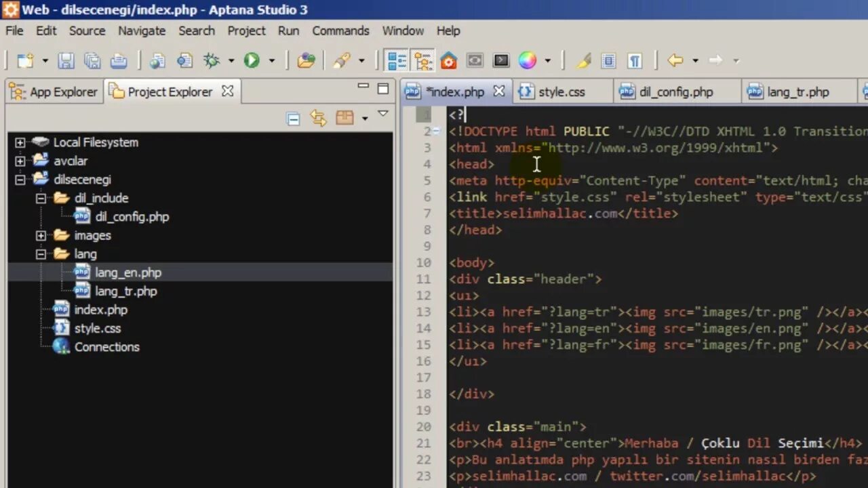Screen dimensions: 868x488
Task: Select lang_tr.php in the project tree
Action: pyautogui.click(x=126, y=291)
